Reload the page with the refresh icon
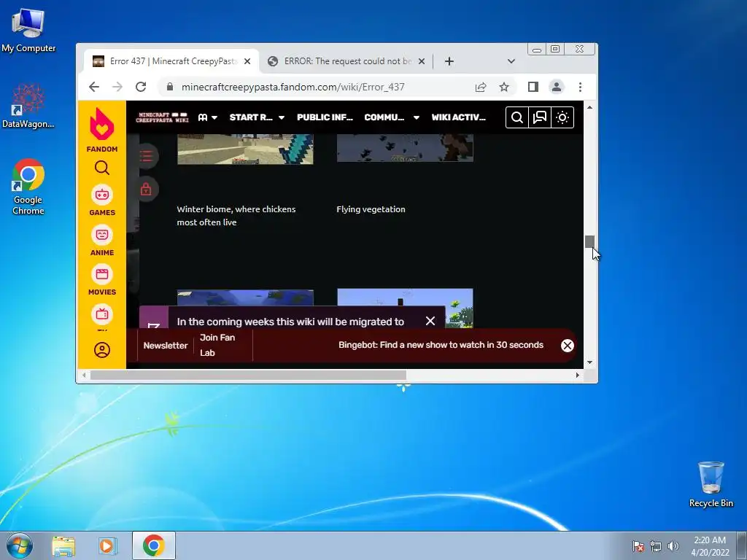 pyautogui.click(x=141, y=87)
